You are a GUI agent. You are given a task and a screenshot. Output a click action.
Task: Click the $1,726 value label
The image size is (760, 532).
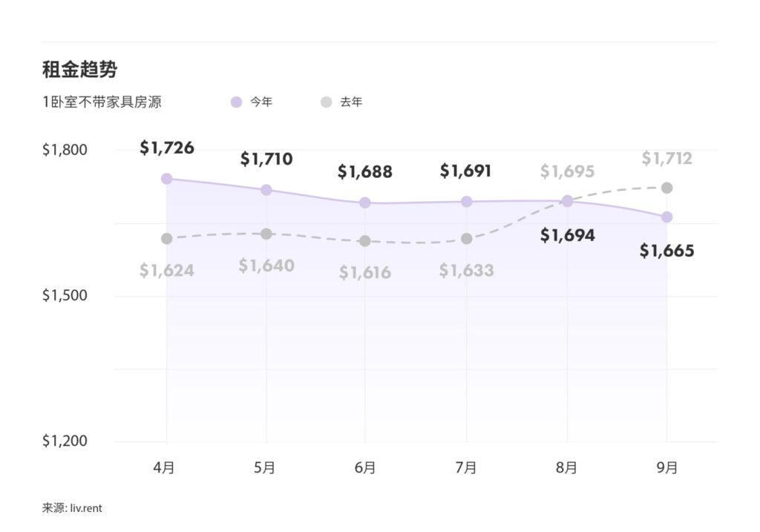click(x=167, y=148)
